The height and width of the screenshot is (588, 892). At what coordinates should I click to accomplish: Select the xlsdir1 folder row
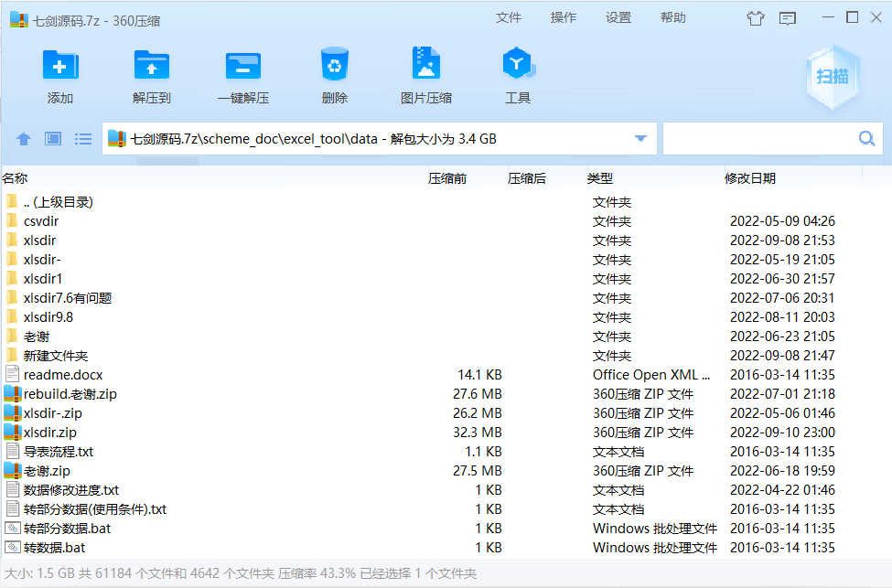[x=446, y=279]
